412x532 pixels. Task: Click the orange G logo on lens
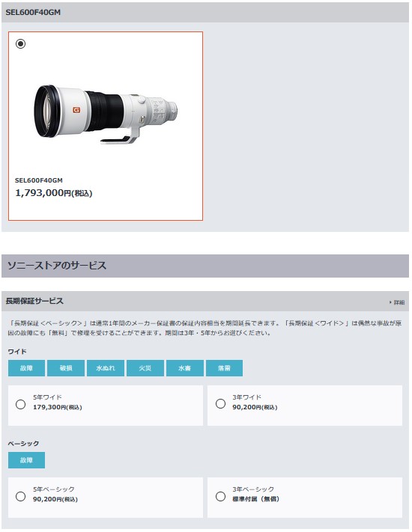point(76,110)
